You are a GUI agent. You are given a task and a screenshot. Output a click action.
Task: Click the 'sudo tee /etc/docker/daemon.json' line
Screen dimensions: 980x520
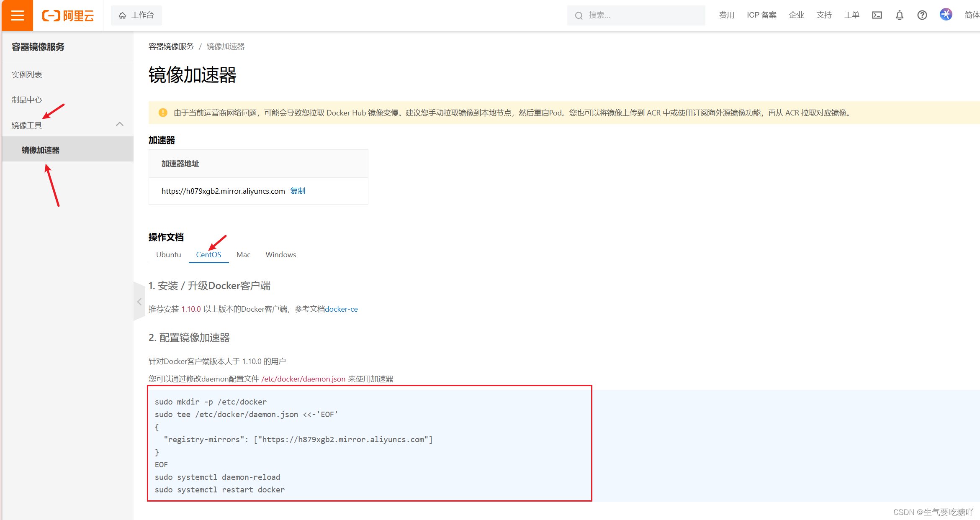247,415
